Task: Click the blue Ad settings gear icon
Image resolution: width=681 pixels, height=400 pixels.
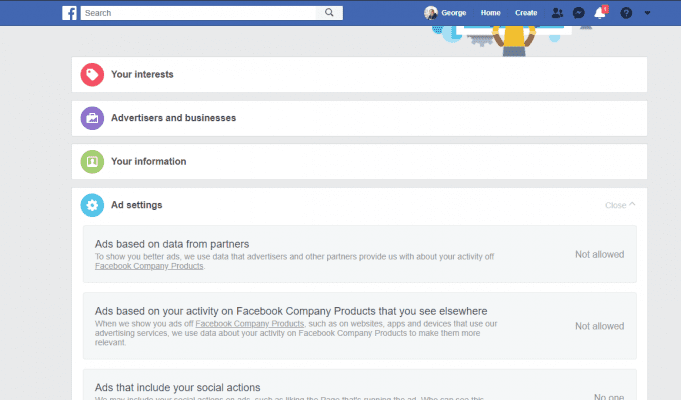Action: (x=92, y=205)
